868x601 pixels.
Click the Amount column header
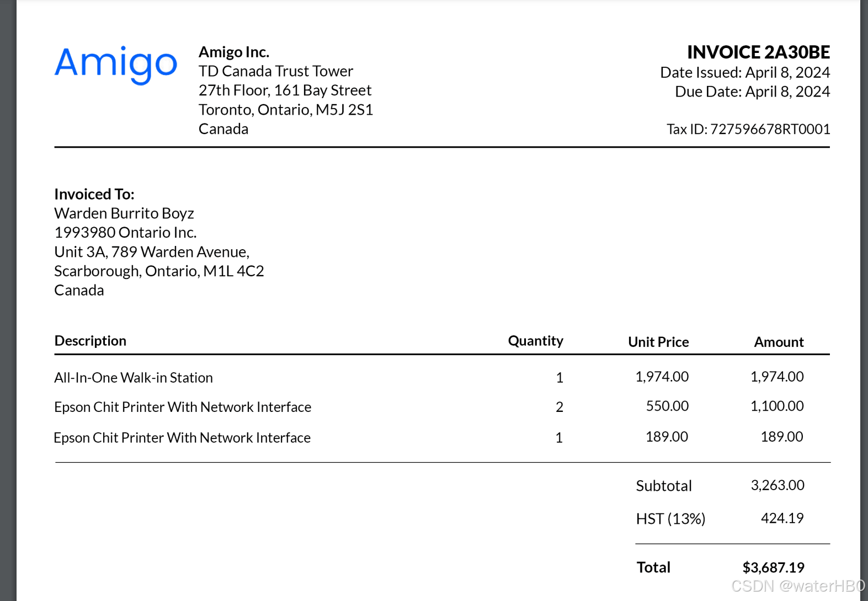[779, 342]
